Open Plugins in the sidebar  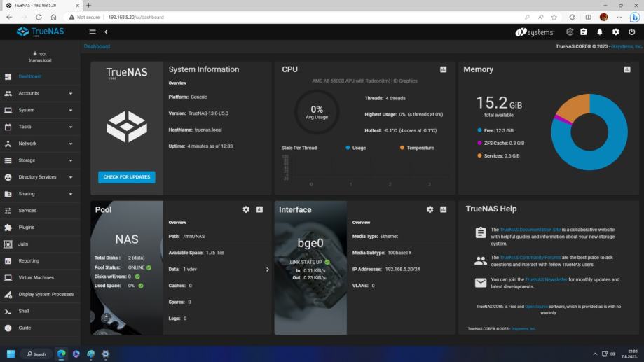[40, 228]
